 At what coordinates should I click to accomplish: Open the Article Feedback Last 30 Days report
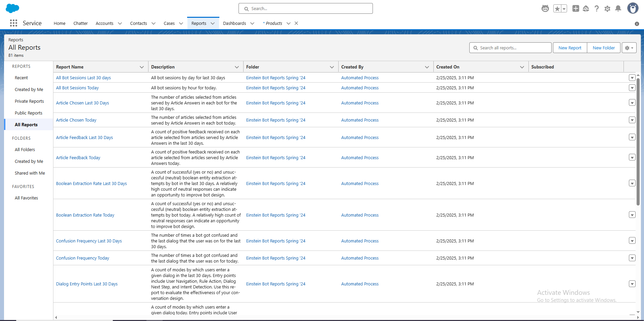pyautogui.click(x=84, y=137)
